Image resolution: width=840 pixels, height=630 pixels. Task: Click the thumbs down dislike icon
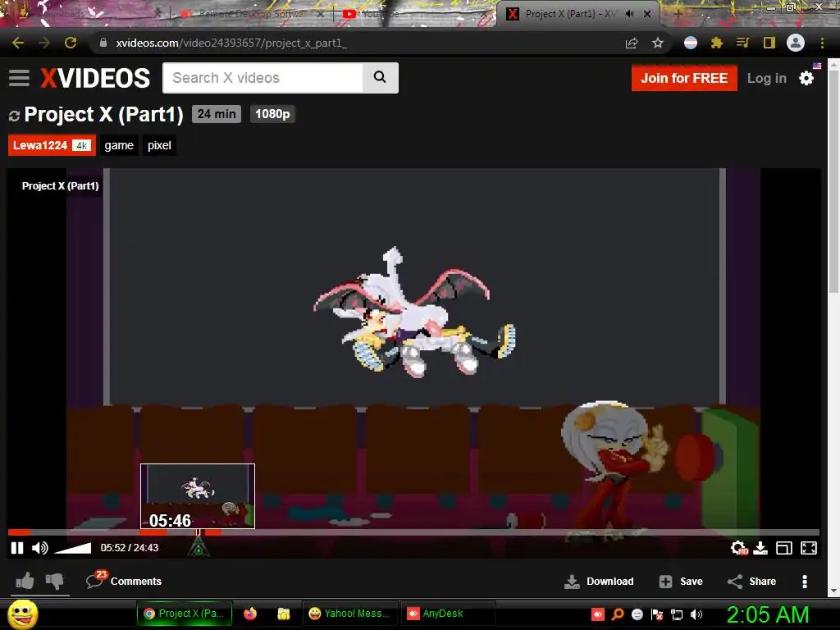coord(55,581)
